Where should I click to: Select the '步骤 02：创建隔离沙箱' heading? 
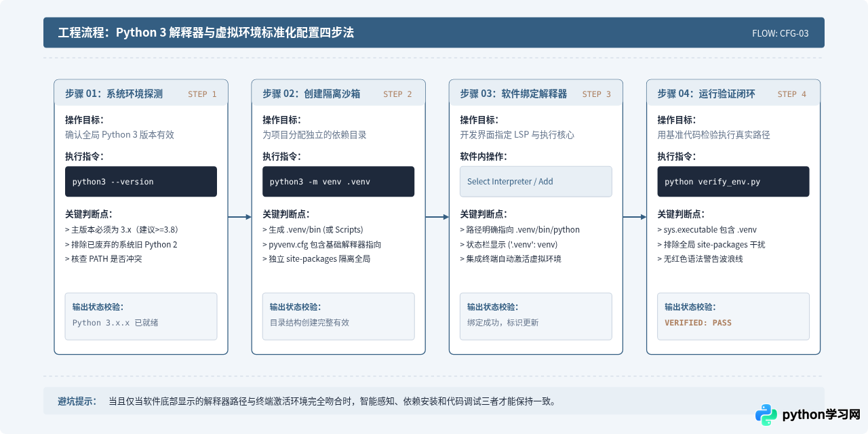[311, 94]
